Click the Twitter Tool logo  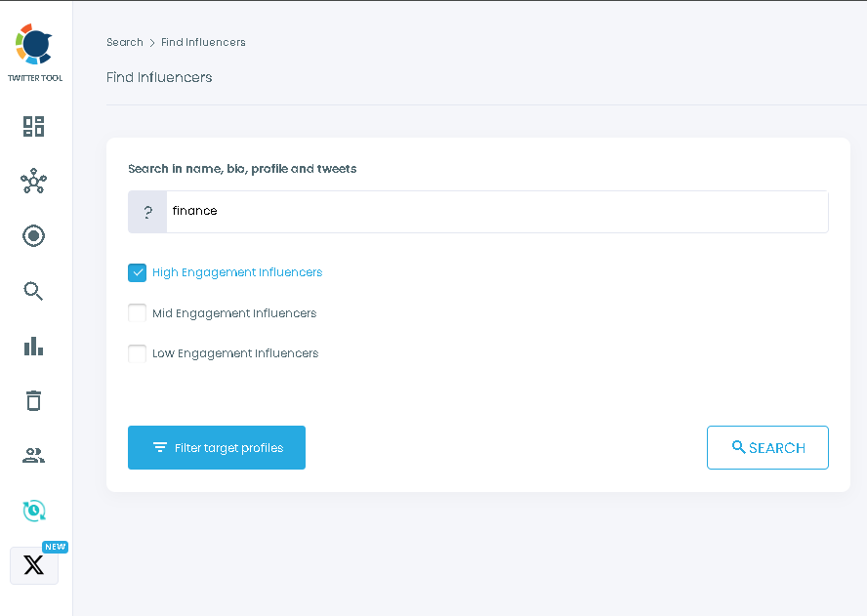(35, 44)
